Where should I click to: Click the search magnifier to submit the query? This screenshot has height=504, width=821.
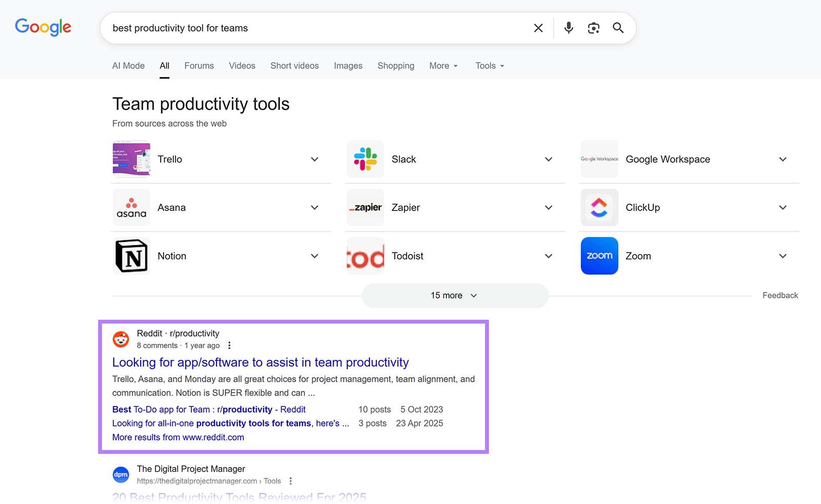[x=618, y=28]
